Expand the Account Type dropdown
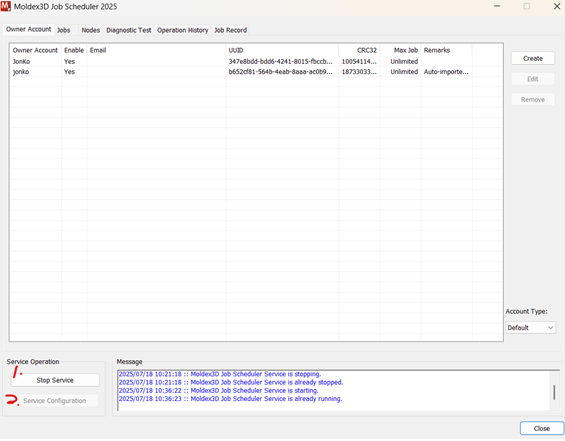565x441 pixels. pyautogui.click(x=530, y=328)
